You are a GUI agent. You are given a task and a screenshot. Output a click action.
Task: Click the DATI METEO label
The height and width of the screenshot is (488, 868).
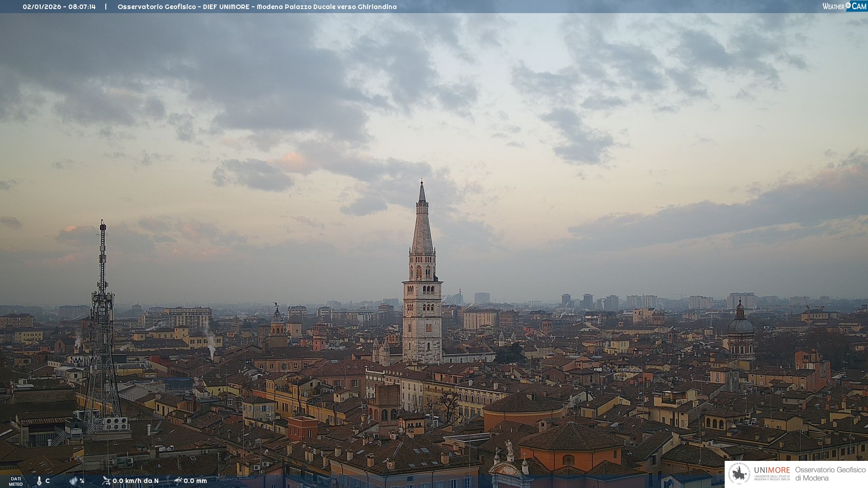[16, 481]
